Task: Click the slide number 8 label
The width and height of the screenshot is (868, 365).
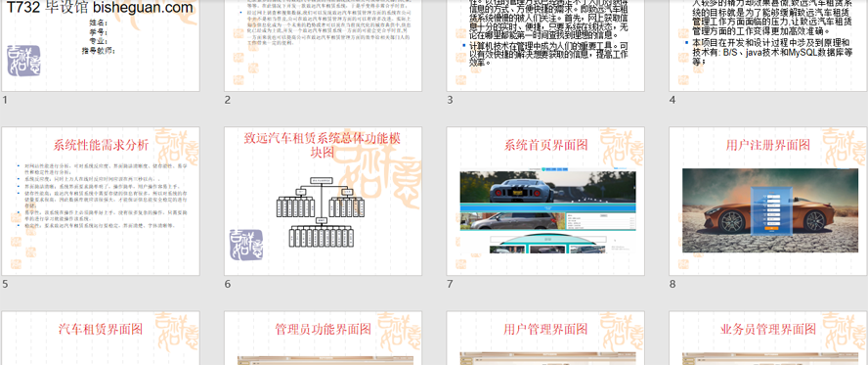Action: click(673, 284)
